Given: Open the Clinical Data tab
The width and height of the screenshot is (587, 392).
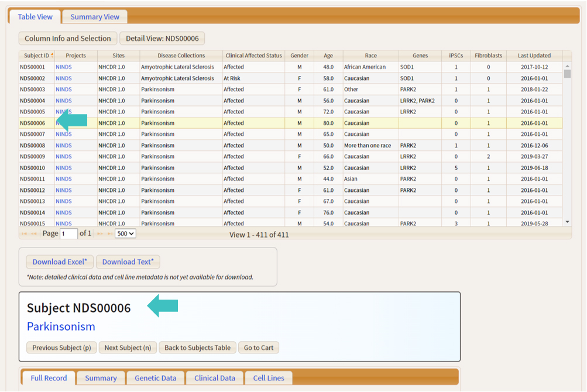Looking at the screenshot, I should pyautogui.click(x=215, y=378).
